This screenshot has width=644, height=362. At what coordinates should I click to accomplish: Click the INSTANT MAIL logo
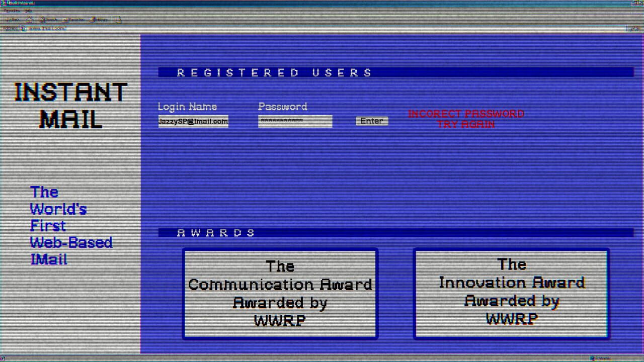click(x=70, y=106)
